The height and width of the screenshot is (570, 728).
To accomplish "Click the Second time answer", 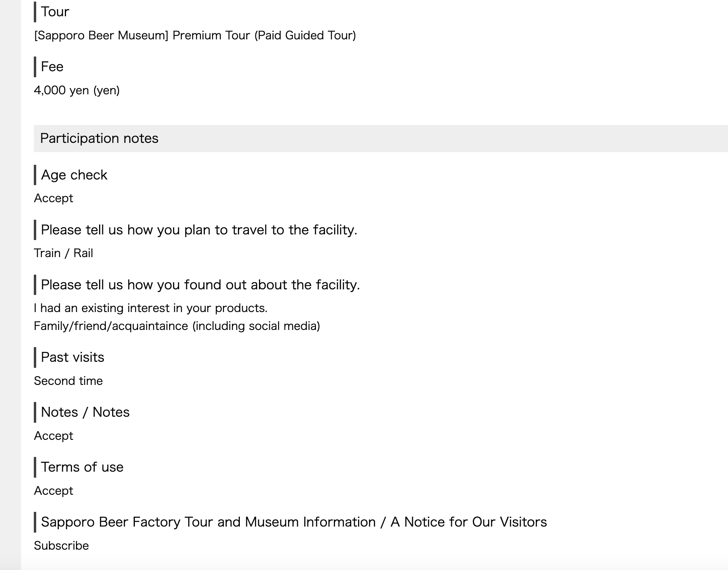I will pos(68,381).
